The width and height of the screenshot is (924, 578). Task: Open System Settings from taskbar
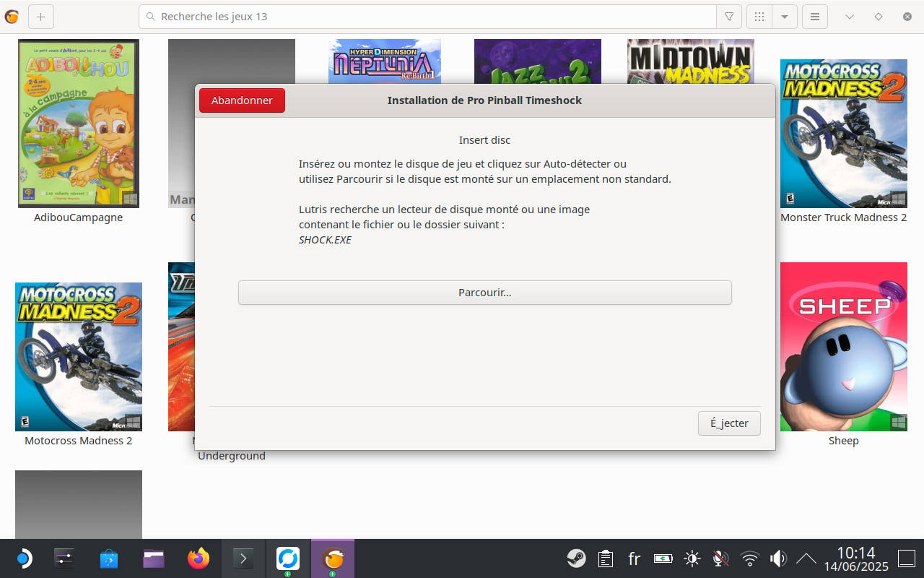(64, 558)
